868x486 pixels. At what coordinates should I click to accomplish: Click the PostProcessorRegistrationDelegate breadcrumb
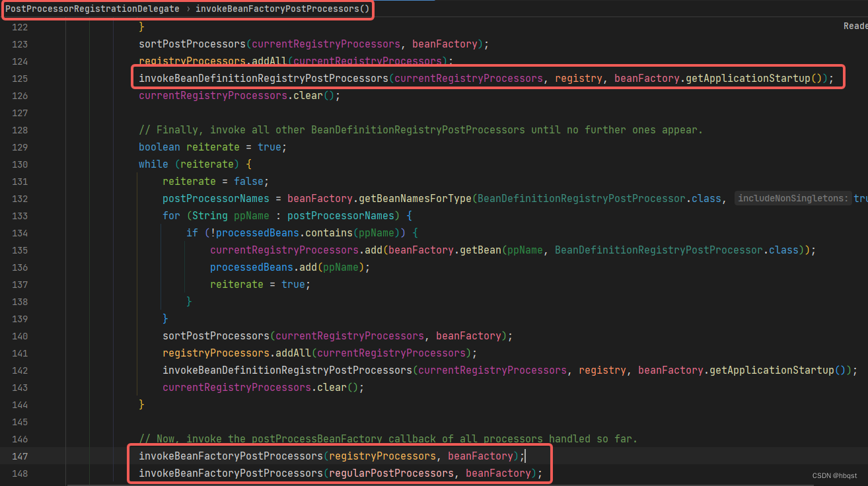[92, 9]
